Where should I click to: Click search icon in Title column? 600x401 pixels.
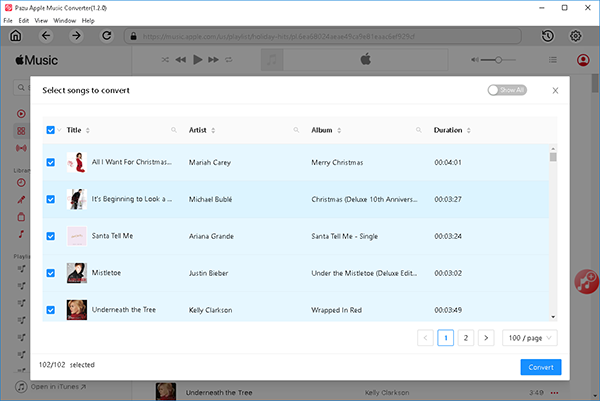click(174, 130)
